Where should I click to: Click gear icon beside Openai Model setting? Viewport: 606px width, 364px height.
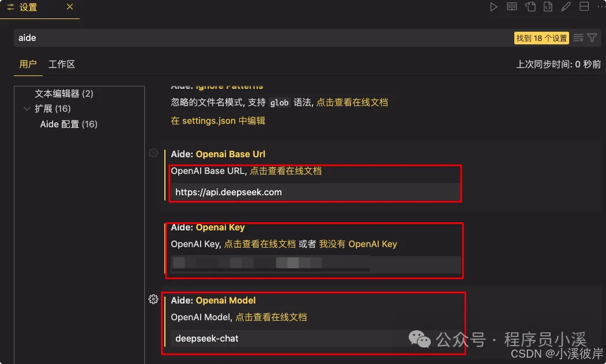[153, 299]
